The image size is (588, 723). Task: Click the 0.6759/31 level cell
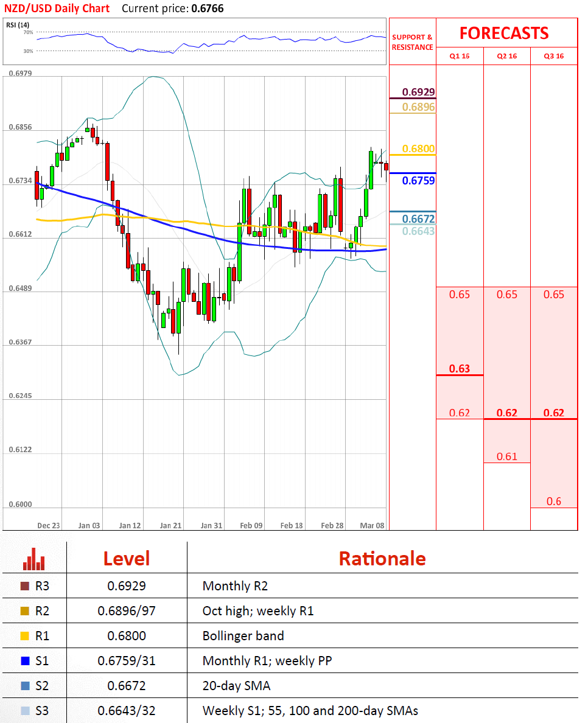click(127, 660)
